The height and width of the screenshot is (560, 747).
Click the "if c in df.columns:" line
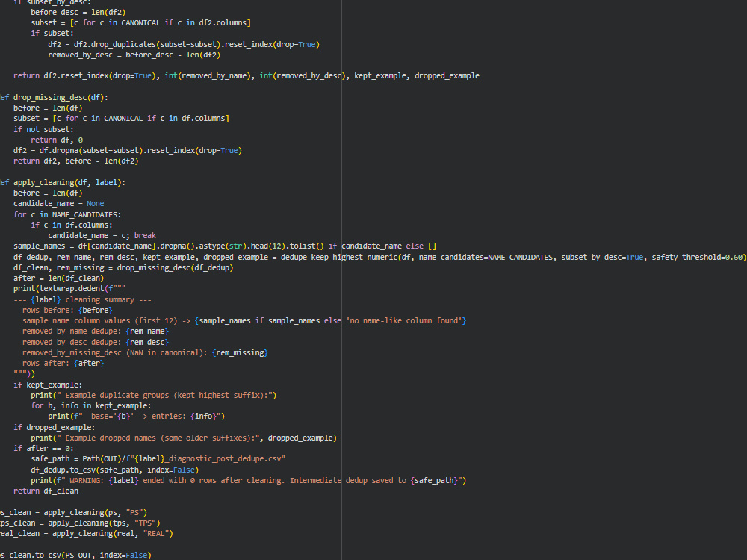click(72, 225)
